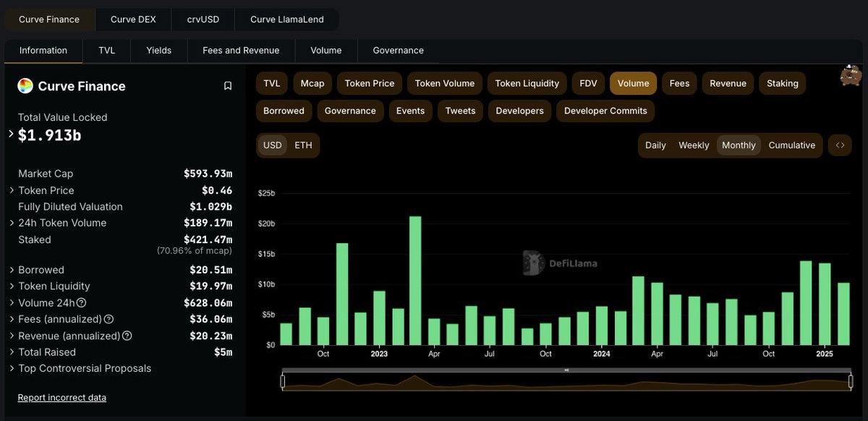Toggle the Token Volume chart metric
Image resolution: width=868 pixels, height=421 pixels.
click(445, 83)
